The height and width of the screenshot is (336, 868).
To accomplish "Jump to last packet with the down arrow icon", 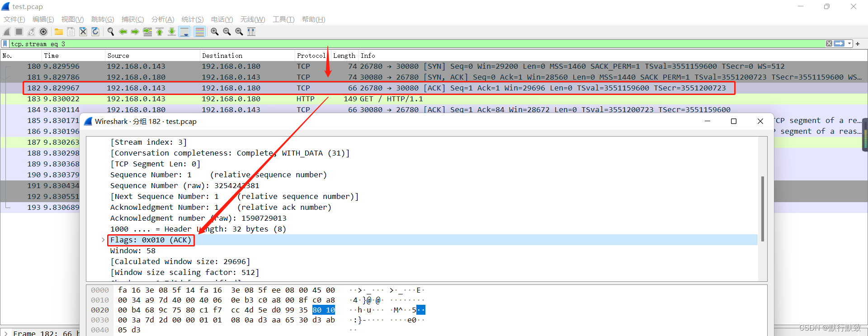I will coord(172,32).
